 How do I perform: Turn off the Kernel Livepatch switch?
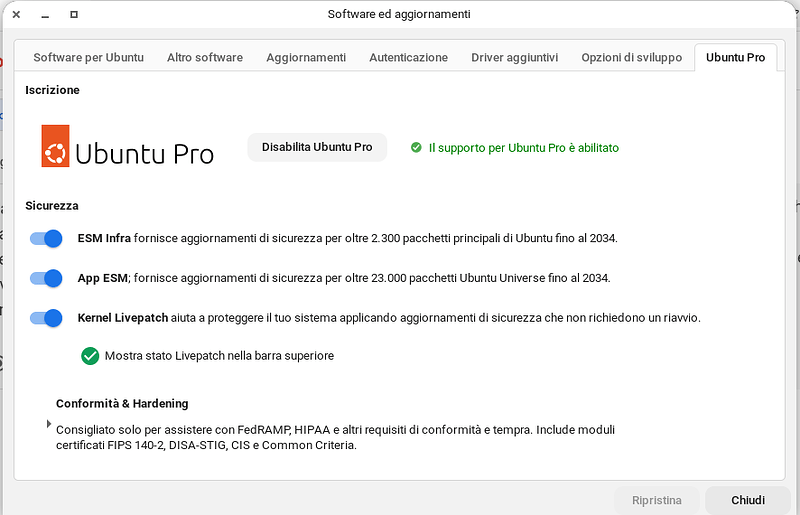[x=47, y=318]
